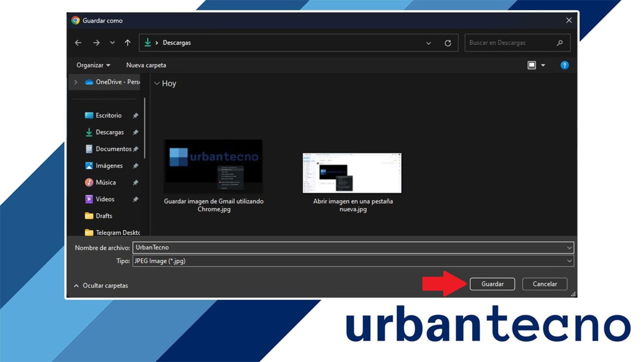Go up one folder level
The width and height of the screenshot is (644, 362).
tap(127, 43)
